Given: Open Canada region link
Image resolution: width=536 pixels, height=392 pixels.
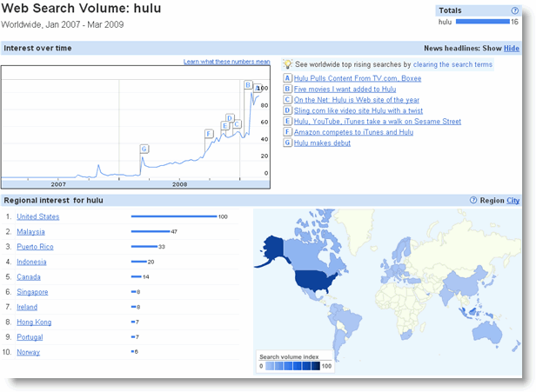Looking at the screenshot, I should 29,276.
